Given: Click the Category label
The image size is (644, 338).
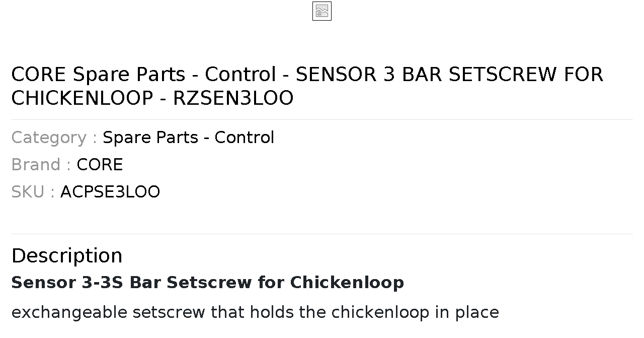Looking at the screenshot, I should point(54,138).
